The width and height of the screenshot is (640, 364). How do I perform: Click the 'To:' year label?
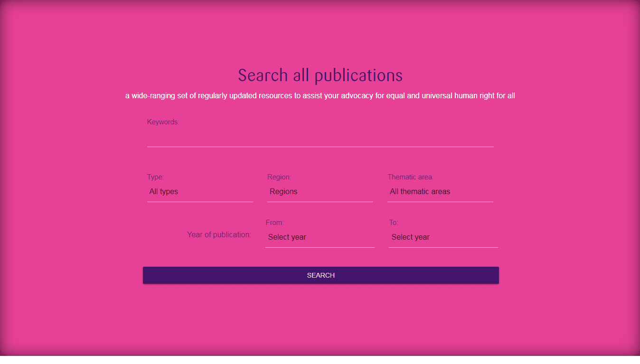tap(394, 223)
